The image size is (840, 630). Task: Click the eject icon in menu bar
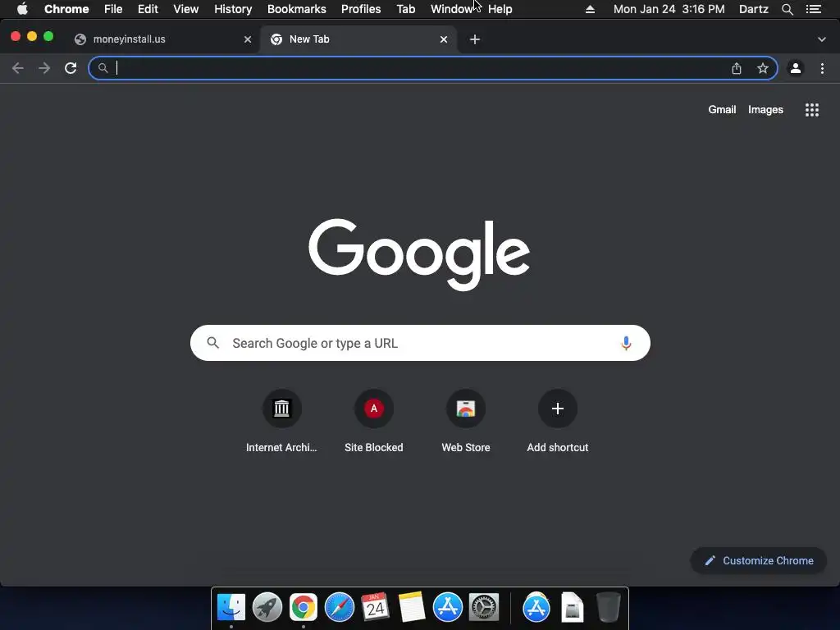590,9
